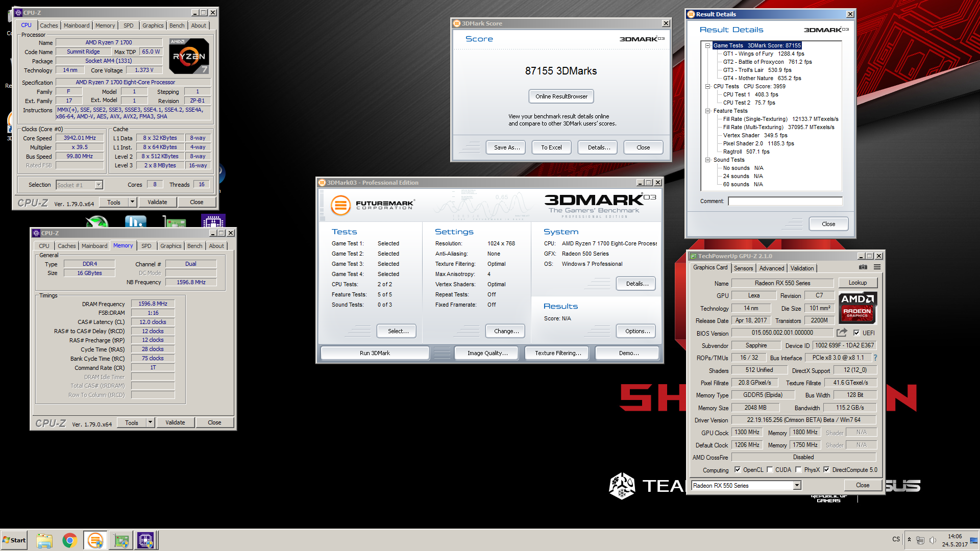Click the volume speaker tray icon

pyautogui.click(x=933, y=540)
